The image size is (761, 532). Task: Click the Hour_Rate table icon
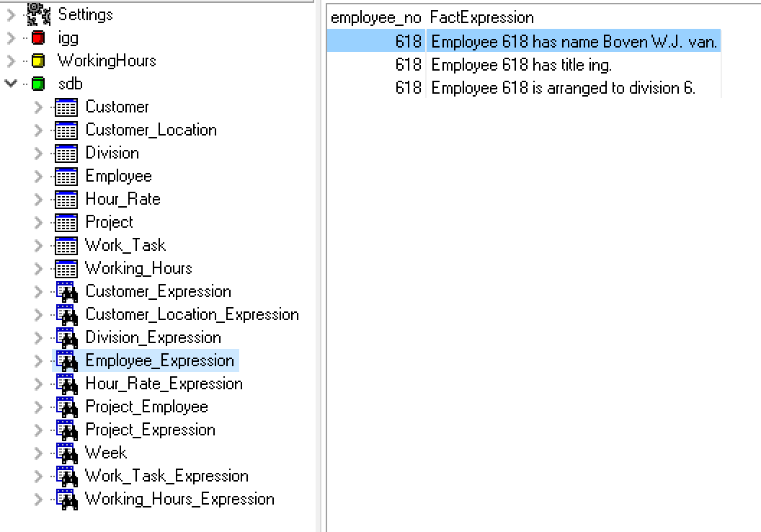tap(66, 200)
